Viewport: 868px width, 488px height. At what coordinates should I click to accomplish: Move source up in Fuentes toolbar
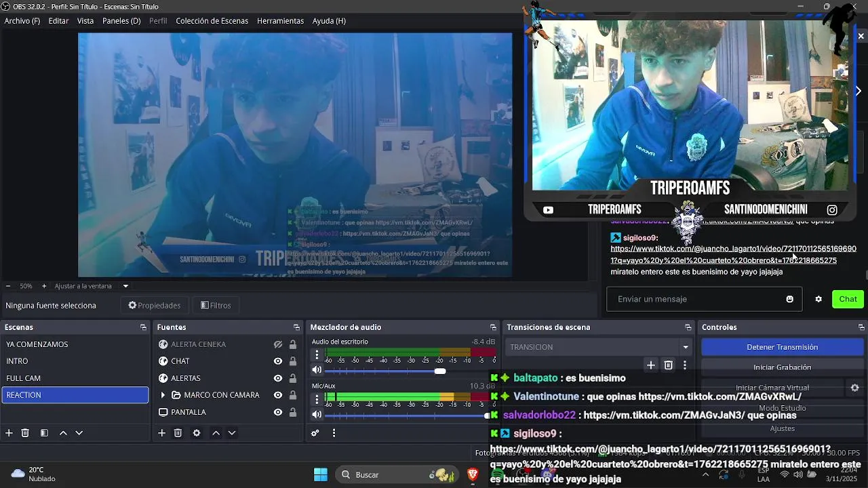(x=216, y=433)
